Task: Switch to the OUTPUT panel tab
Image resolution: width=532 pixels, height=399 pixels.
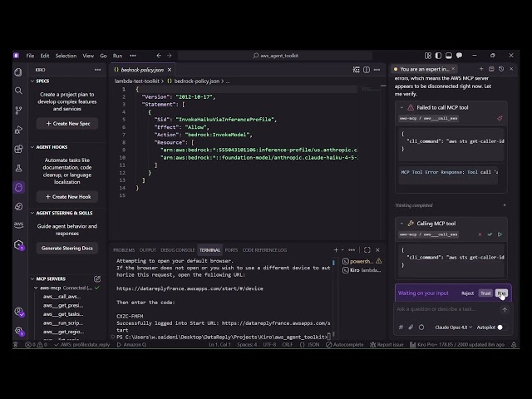Action: (148, 250)
